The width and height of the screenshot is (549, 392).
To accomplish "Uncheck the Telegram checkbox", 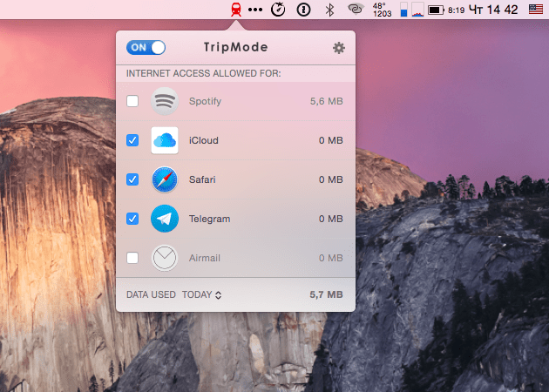I will [132, 219].
